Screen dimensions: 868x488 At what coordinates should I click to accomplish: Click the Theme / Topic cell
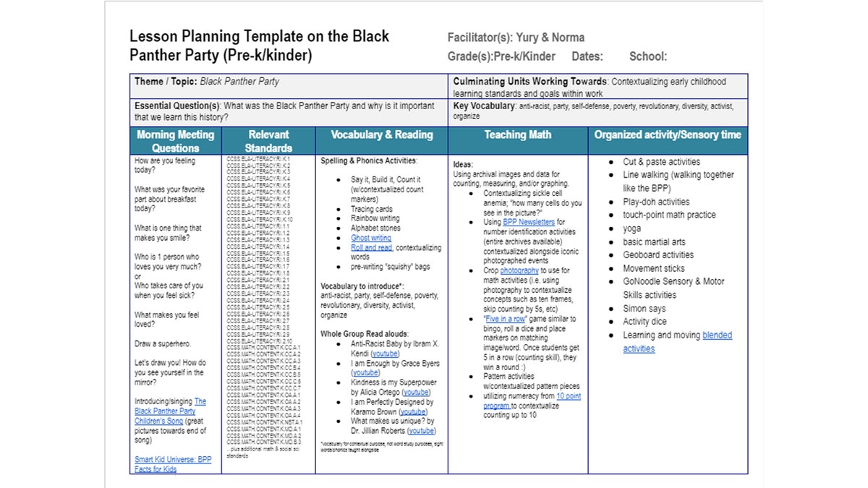point(289,86)
